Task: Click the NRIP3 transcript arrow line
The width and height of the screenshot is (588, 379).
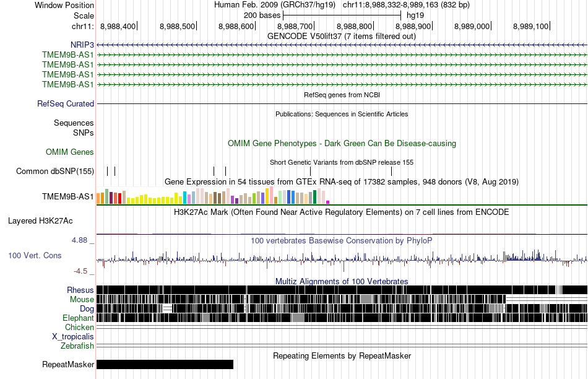Action: [x=342, y=45]
